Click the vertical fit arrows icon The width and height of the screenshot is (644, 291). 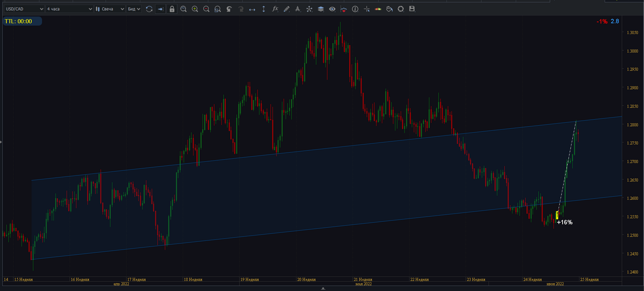pos(264,9)
